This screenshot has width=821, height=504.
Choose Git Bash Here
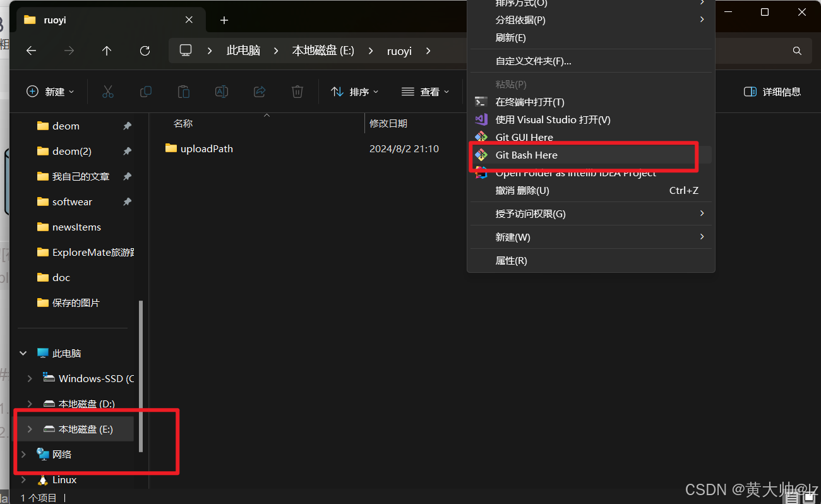[x=590, y=155]
